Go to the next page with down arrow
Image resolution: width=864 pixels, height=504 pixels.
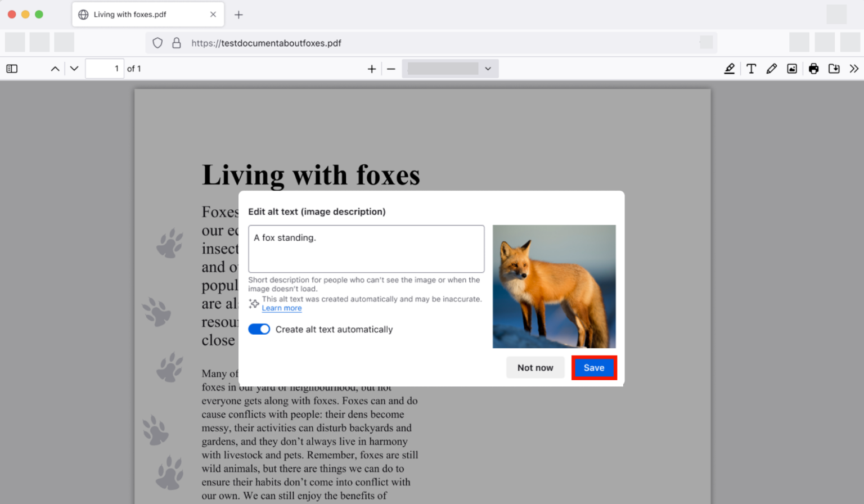(x=74, y=68)
